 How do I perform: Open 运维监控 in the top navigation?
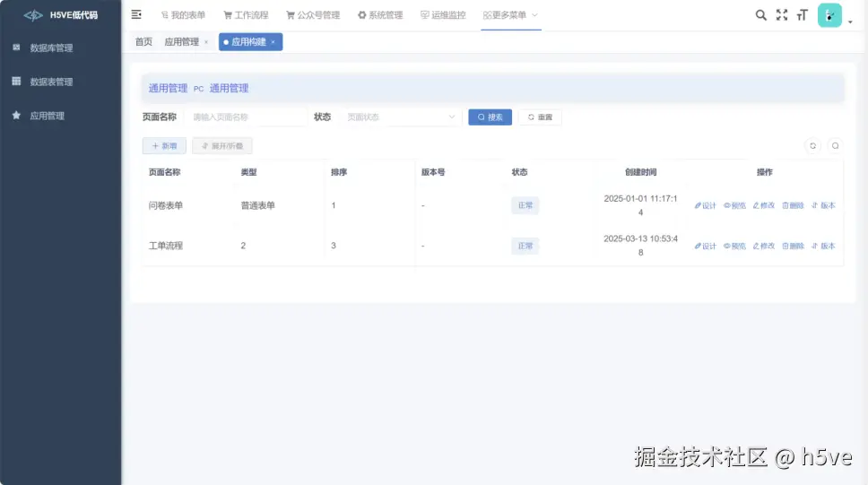click(x=443, y=15)
